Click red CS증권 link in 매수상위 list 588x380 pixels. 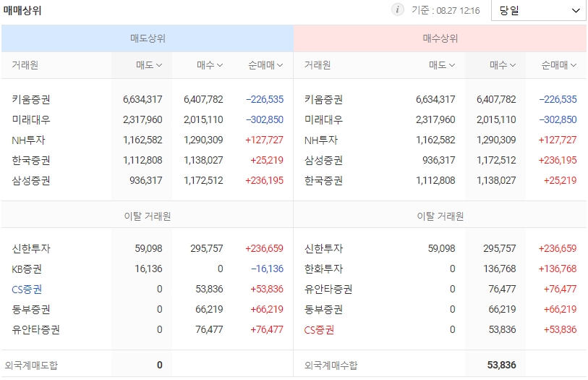(319, 330)
